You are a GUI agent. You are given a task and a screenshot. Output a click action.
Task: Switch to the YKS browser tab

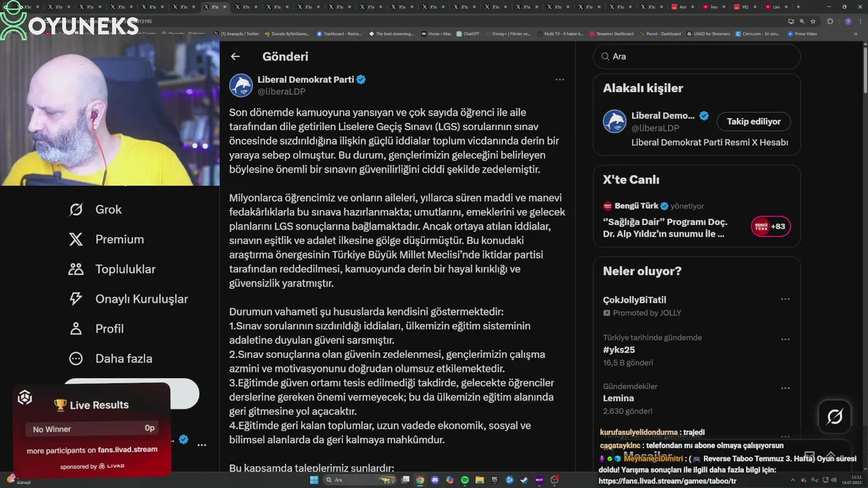click(x=745, y=7)
